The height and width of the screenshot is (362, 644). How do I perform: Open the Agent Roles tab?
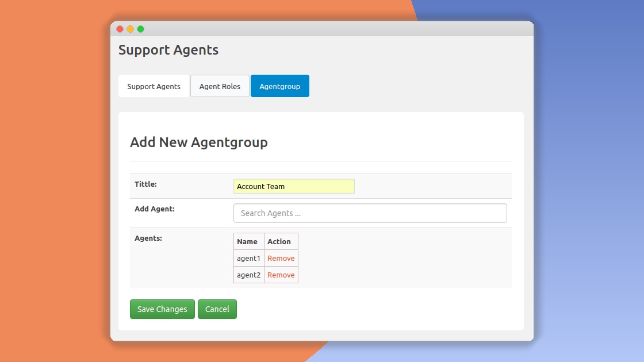[220, 86]
